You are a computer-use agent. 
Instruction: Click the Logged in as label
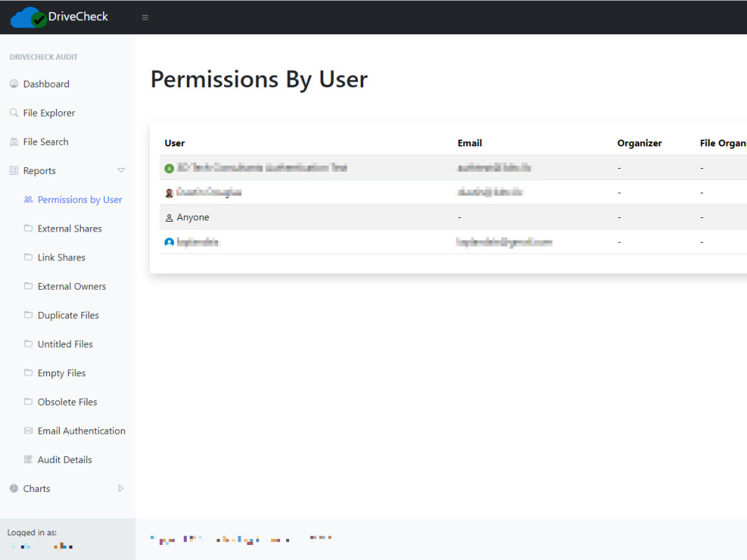click(x=32, y=532)
